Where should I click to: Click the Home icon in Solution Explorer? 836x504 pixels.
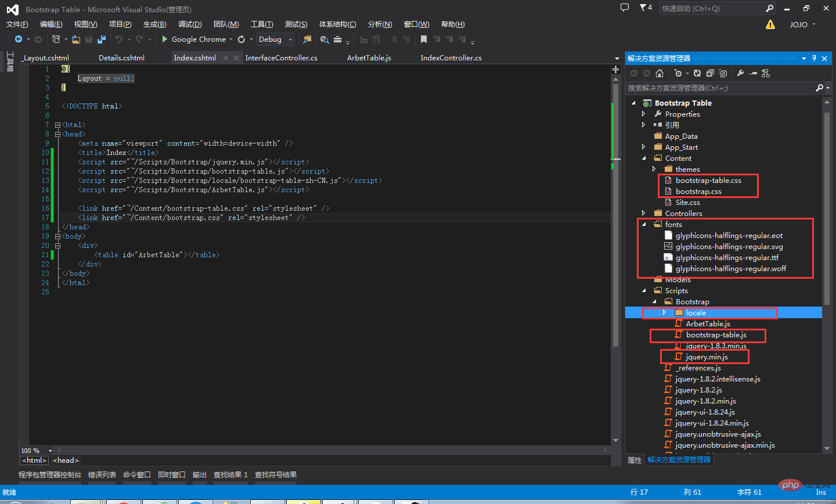(x=660, y=73)
